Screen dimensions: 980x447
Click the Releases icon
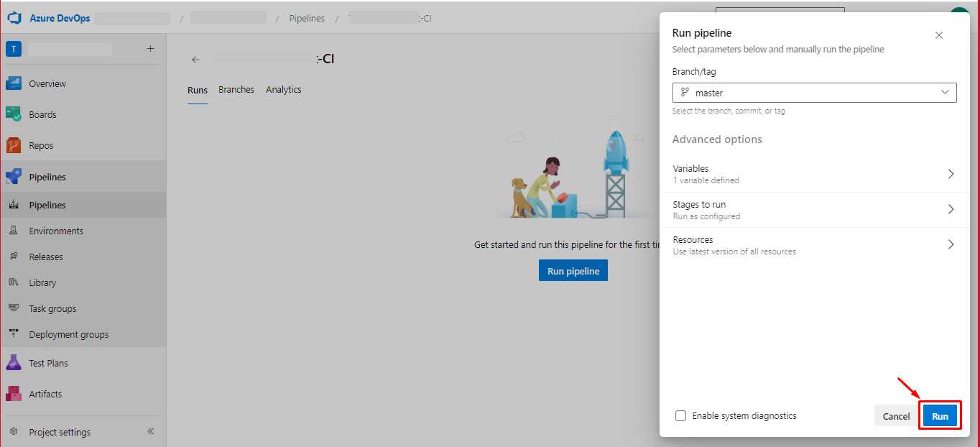[x=14, y=257]
